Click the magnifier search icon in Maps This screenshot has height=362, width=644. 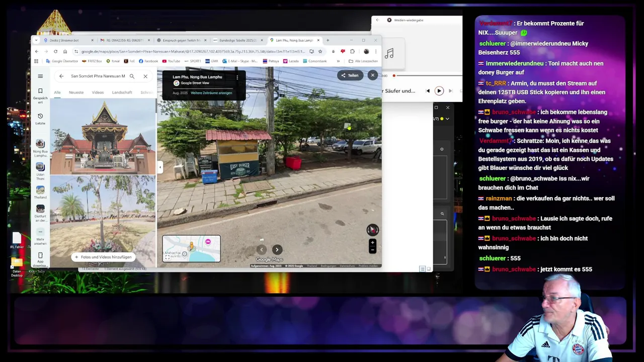(132, 76)
